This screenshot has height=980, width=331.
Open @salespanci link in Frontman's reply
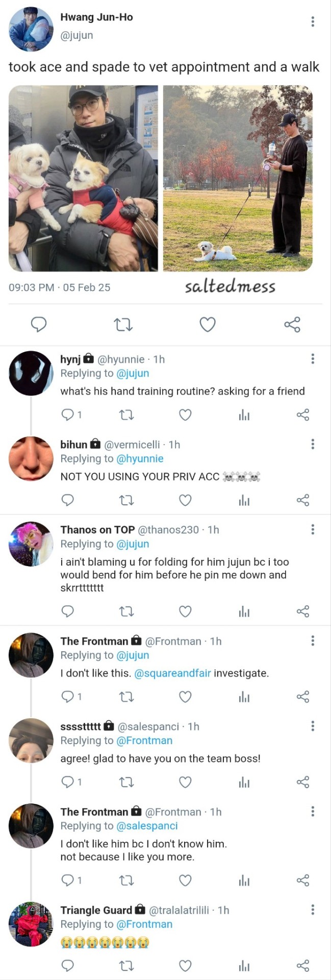[147, 826]
